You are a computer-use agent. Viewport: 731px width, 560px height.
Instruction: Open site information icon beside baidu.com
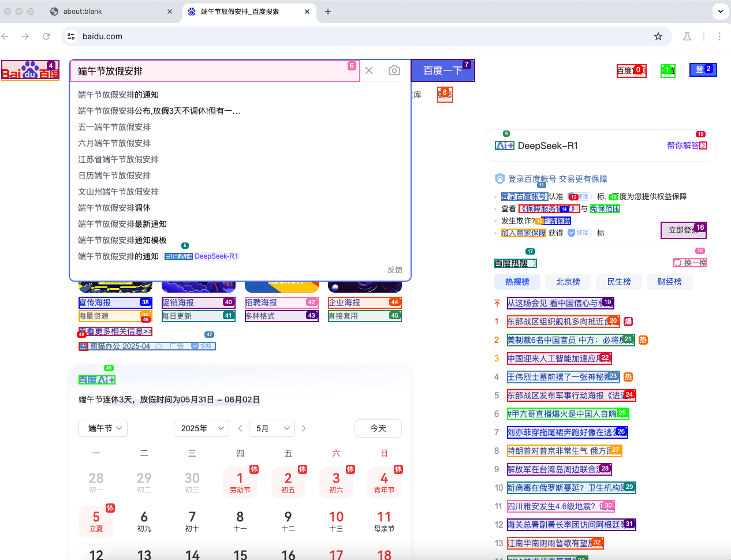click(x=71, y=36)
